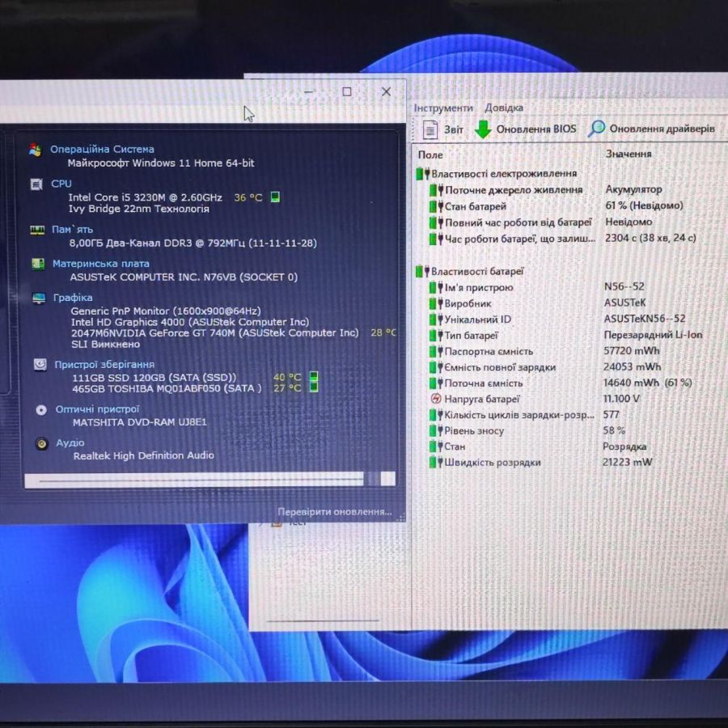
Task: Click the Перевірити оновлення... link
Action: click(x=335, y=512)
